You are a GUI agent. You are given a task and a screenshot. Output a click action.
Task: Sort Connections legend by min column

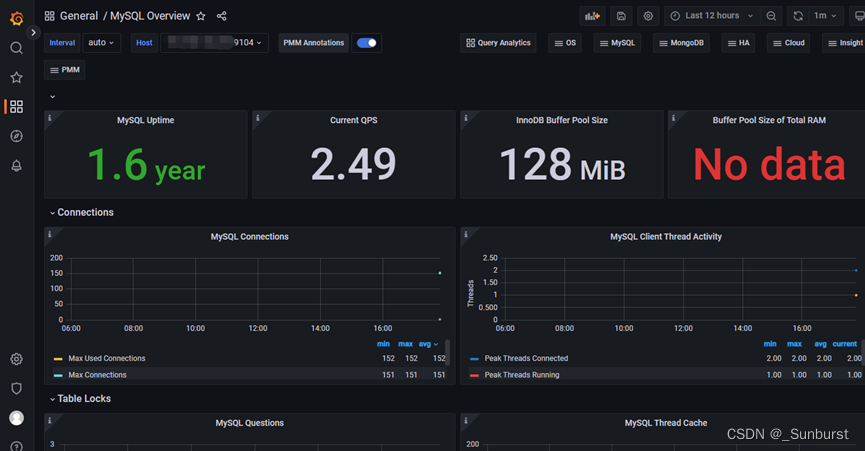click(x=383, y=344)
